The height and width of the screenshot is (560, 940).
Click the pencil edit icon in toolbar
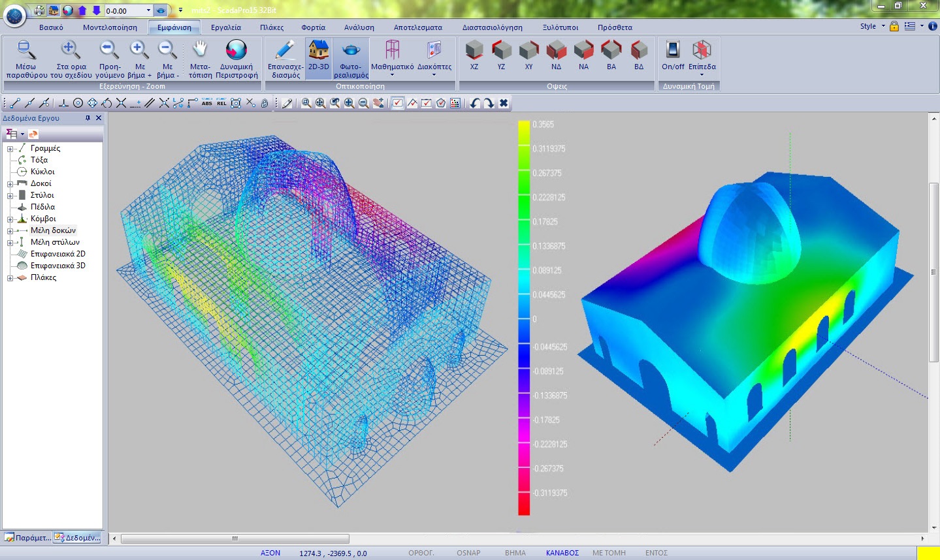287,103
